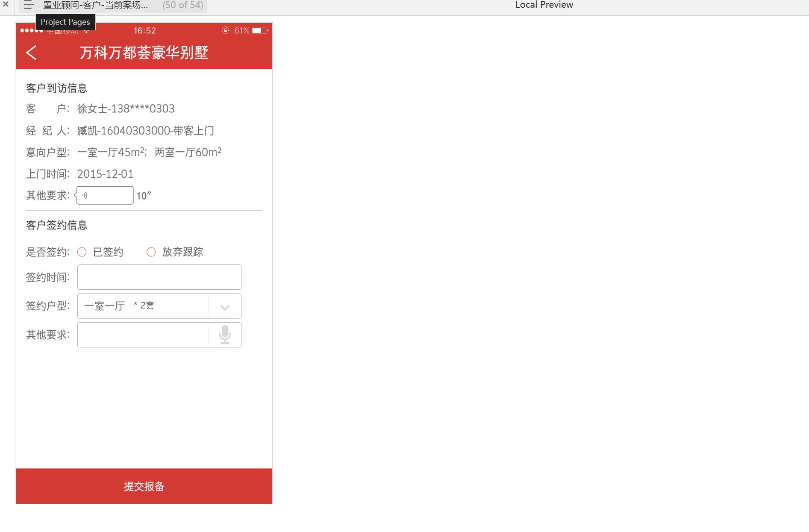Viewport: 809px width, 532px height.
Task: Click the 一室一厅 * 2套 selection box
Action: click(x=159, y=306)
